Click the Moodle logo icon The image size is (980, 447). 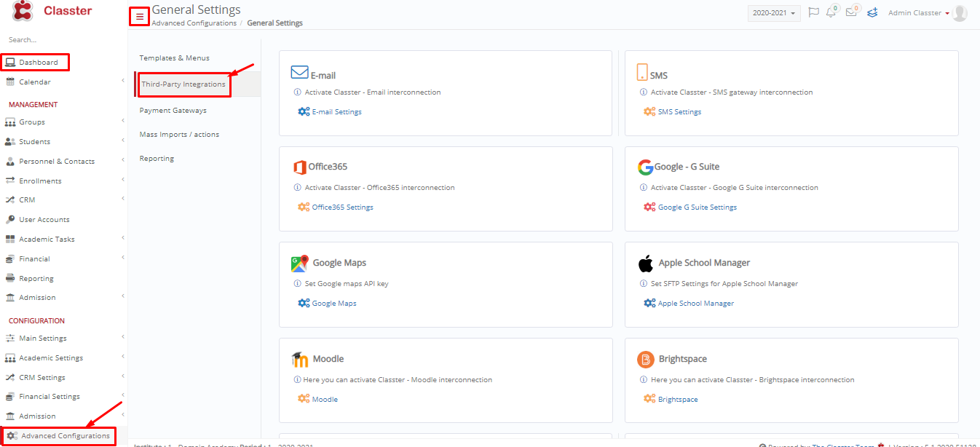click(x=299, y=360)
